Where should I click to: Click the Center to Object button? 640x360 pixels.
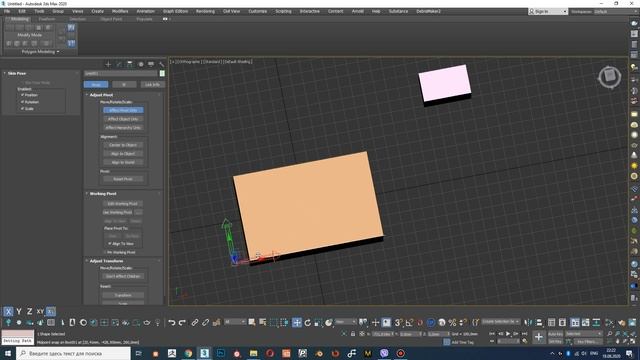[123, 145]
